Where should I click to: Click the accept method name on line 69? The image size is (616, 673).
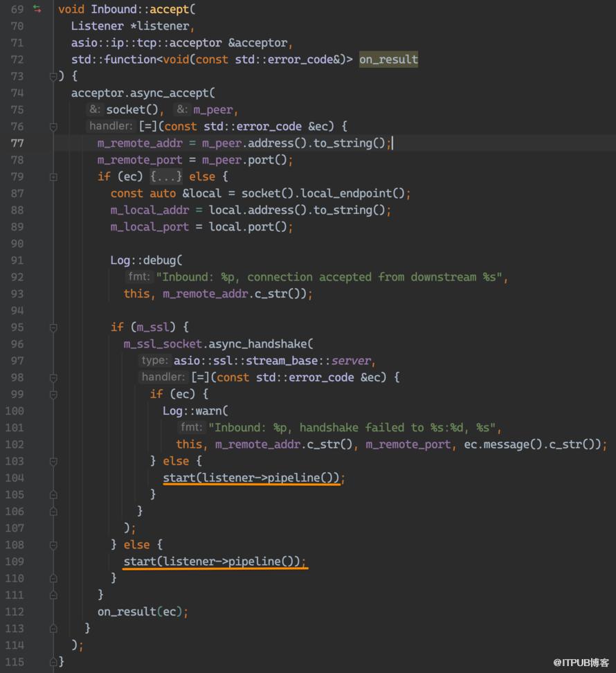click(169, 9)
